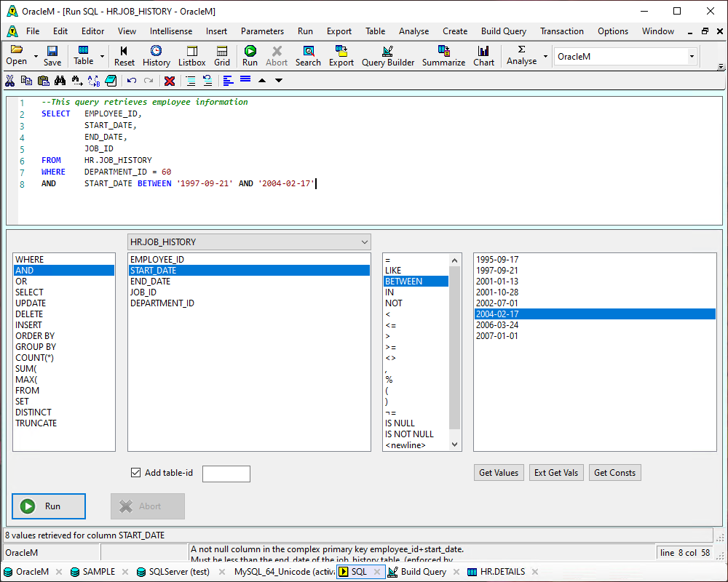Screen dimensions: 728x582
Task: Click the Ext Get Vals button
Action: pyautogui.click(x=556, y=472)
